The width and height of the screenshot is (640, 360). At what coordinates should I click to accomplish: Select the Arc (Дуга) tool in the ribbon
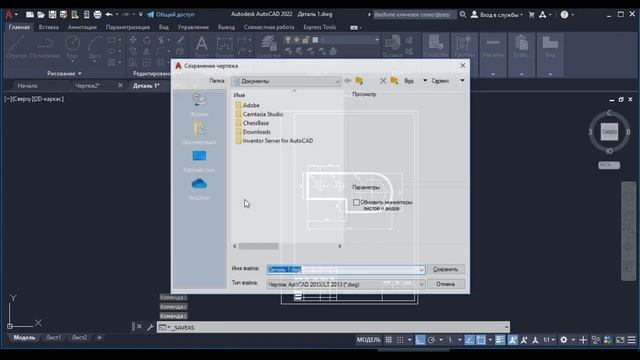95,48
